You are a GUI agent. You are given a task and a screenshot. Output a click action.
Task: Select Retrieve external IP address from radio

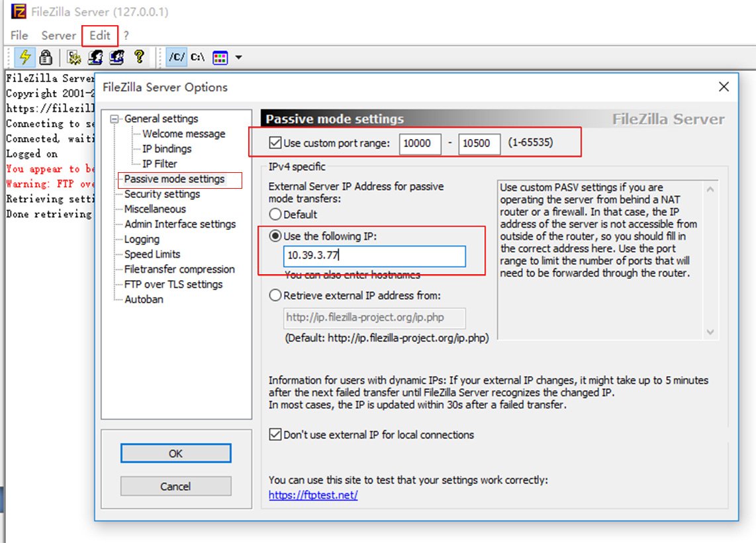coord(275,295)
